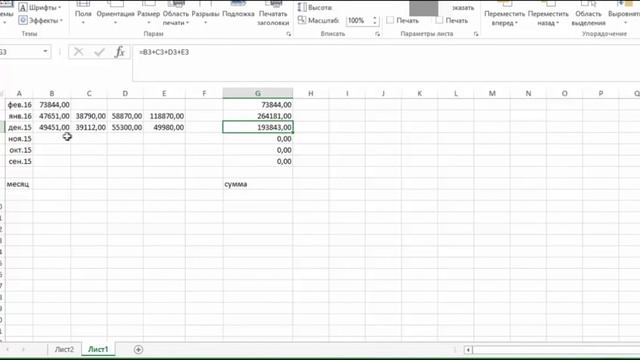Select column A header

19,93
